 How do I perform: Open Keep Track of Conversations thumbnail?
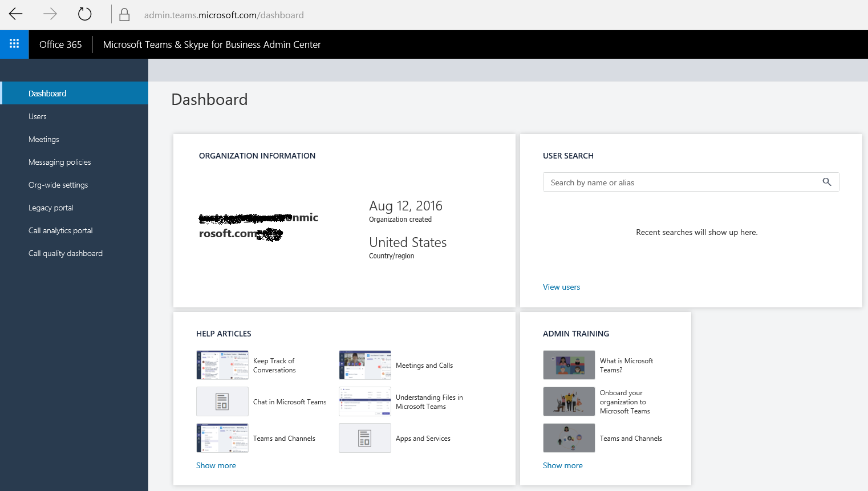point(222,365)
